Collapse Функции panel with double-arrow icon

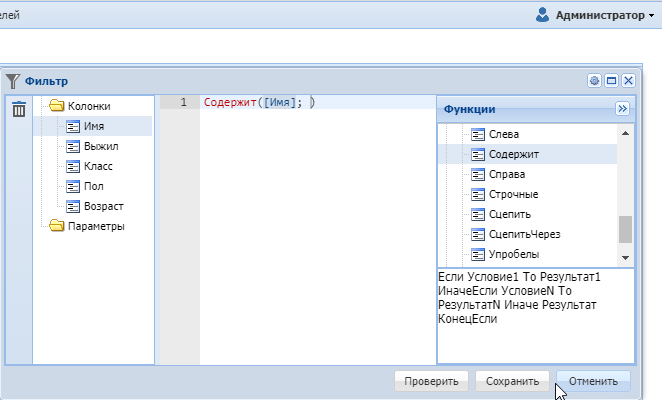tap(622, 109)
